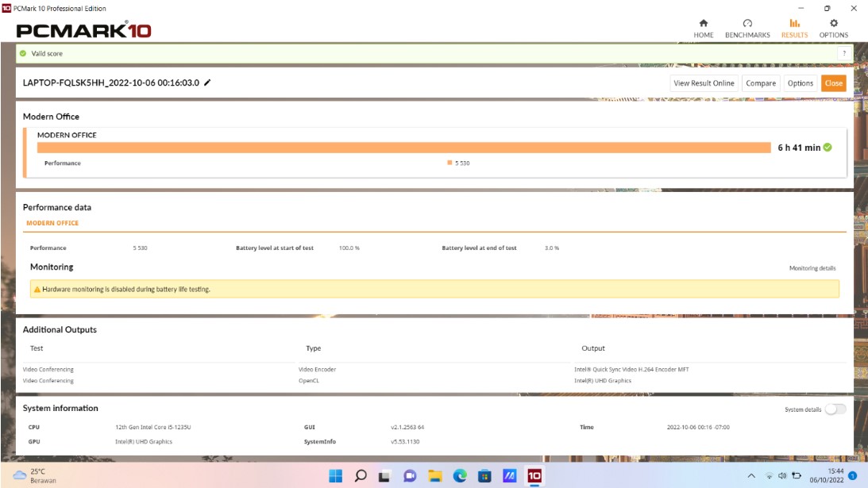
Task: Click Battery level at start value 100.0 %
Action: click(x=349, y=248)
